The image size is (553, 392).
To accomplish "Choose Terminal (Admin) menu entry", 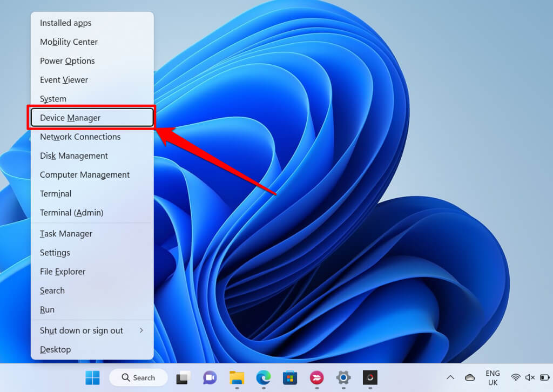I will (x=71, y=213).
